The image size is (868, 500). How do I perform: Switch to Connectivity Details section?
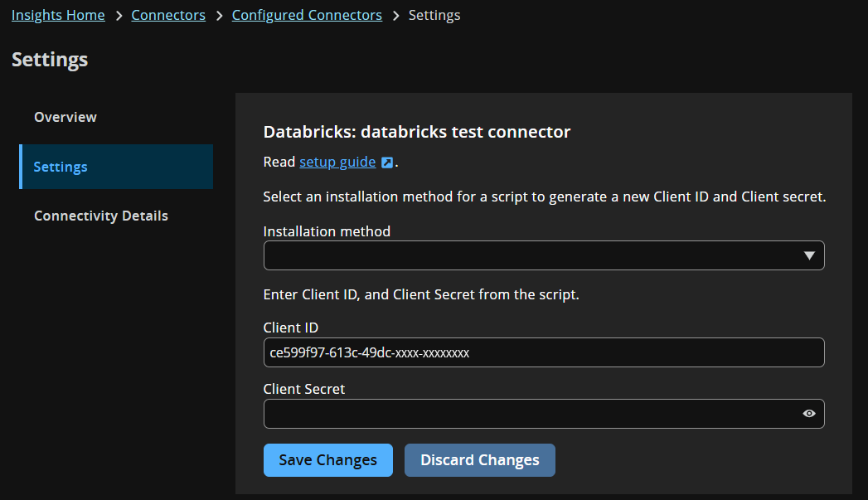pyautogui.click(x=100, y=216)
